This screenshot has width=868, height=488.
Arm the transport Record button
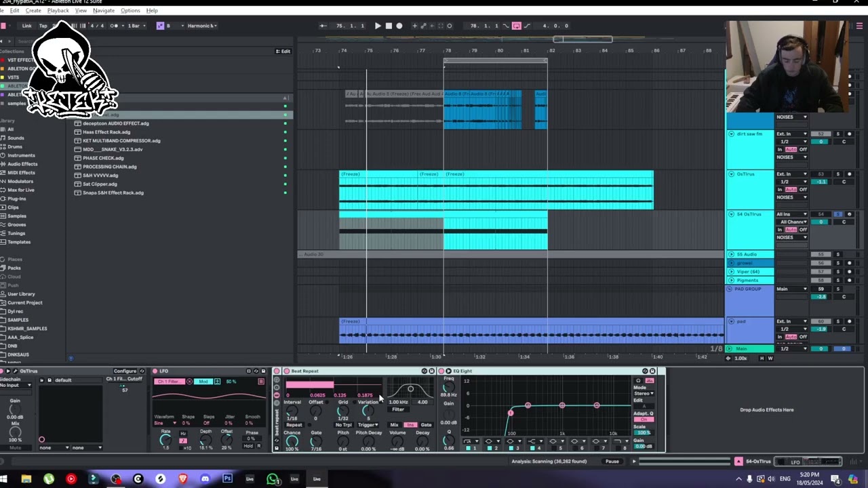(399, 26)
